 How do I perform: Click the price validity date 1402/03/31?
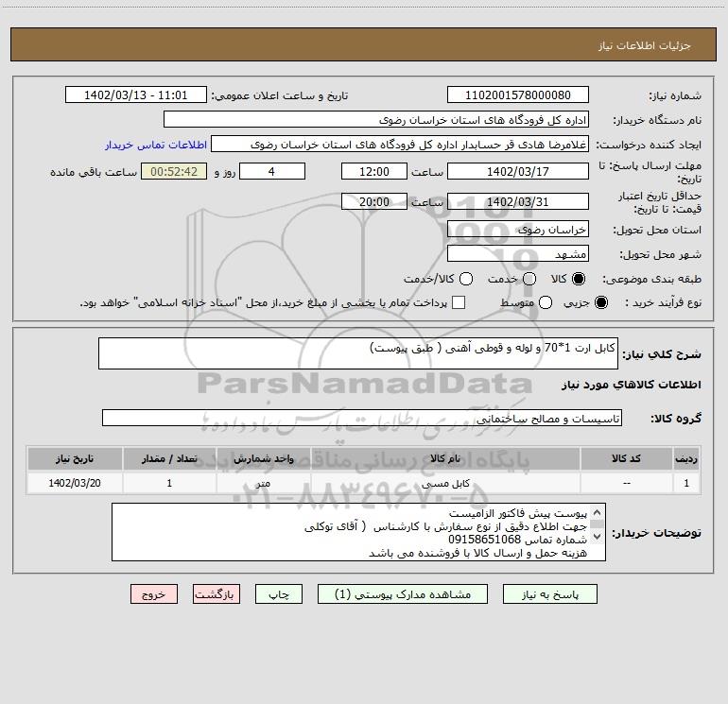pyautogui.click(x=518, y=201)
